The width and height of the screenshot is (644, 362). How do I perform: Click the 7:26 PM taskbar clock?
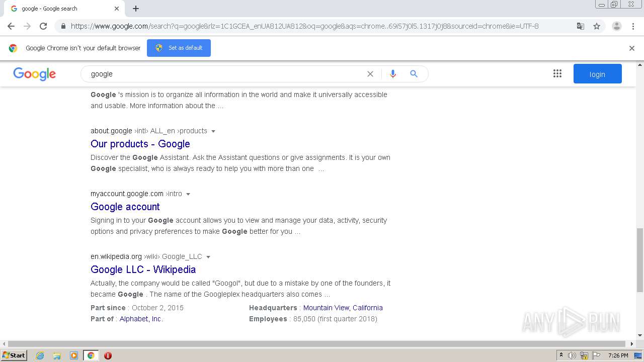pyautogui.click(x=618, y=355)
